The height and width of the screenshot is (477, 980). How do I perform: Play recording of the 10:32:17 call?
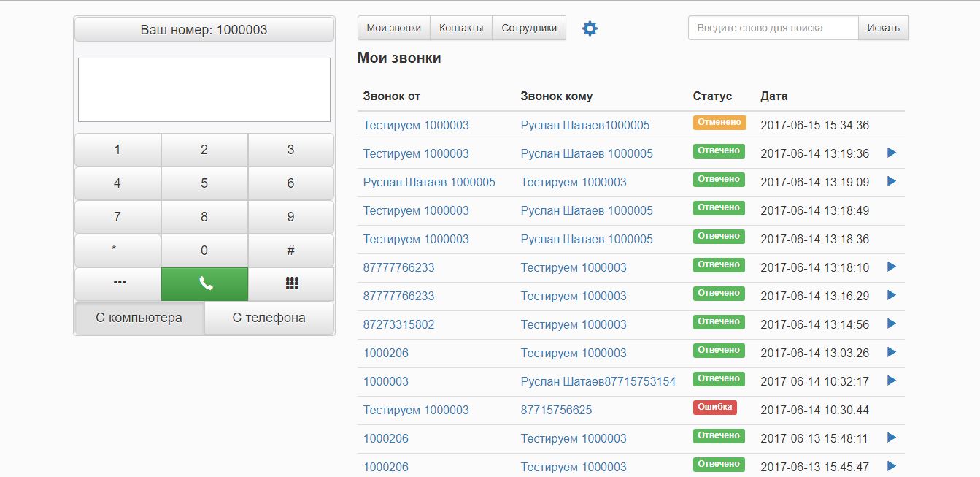(891, 381)
